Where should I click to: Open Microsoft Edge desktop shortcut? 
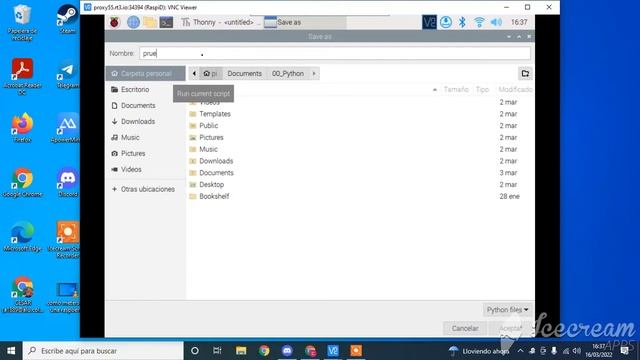(22, 237)
